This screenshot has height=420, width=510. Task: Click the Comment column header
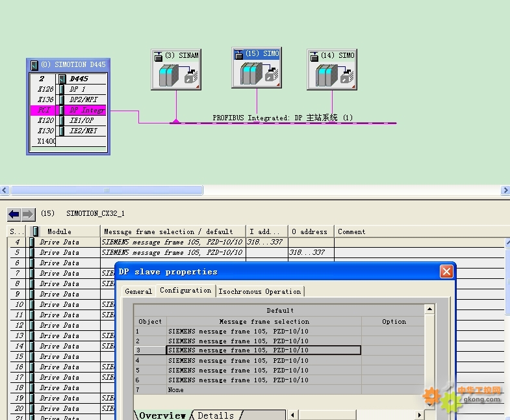(422, 231)
